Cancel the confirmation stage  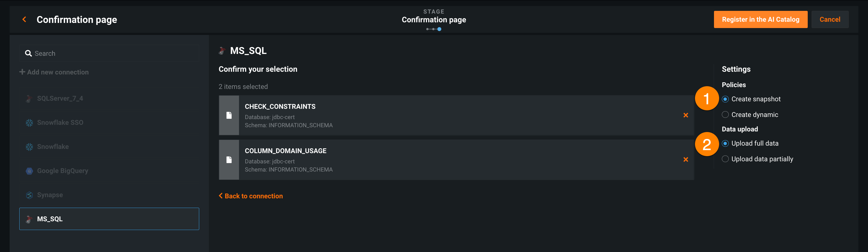coord(830,20)
